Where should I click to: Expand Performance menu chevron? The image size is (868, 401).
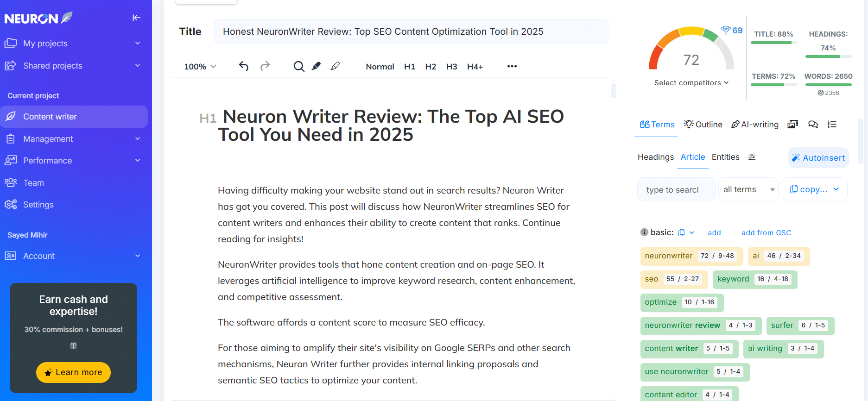[x=138, y=160]
